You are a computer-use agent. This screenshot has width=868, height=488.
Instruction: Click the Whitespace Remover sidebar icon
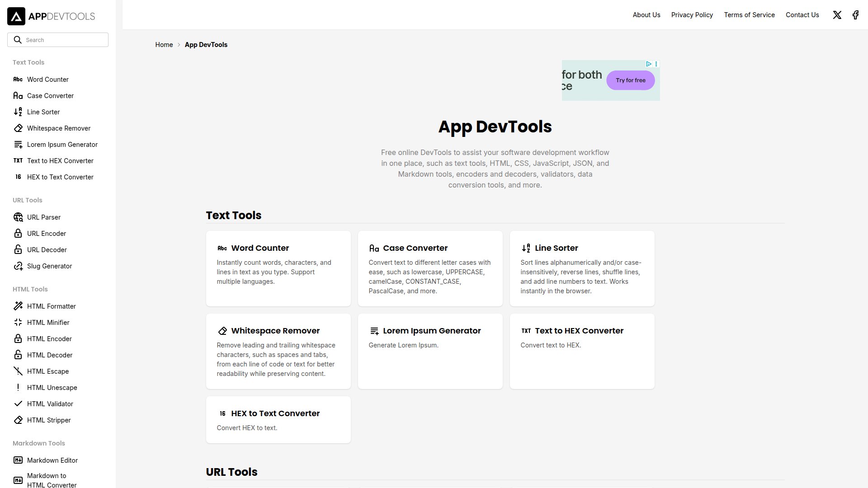[x=18, y=128]
